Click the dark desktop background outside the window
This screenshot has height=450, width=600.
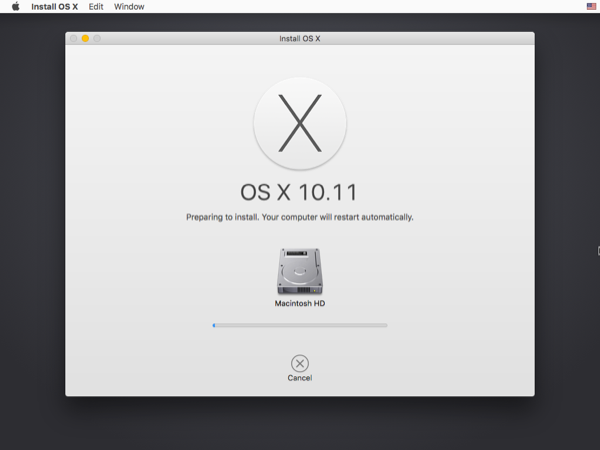coord(30,250)
